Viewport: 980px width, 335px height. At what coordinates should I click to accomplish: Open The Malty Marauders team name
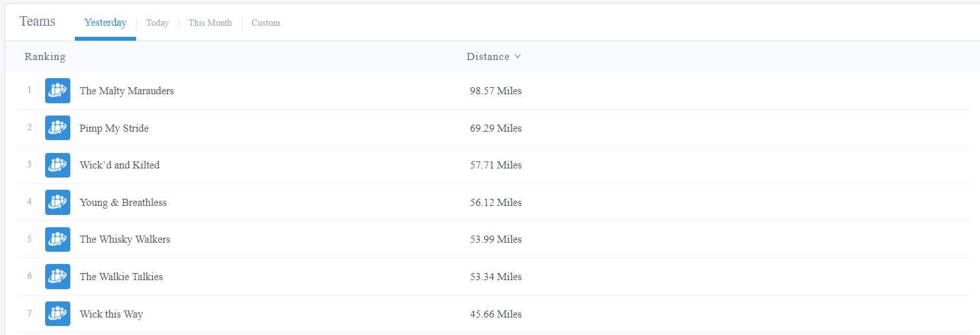click(126, 91)
